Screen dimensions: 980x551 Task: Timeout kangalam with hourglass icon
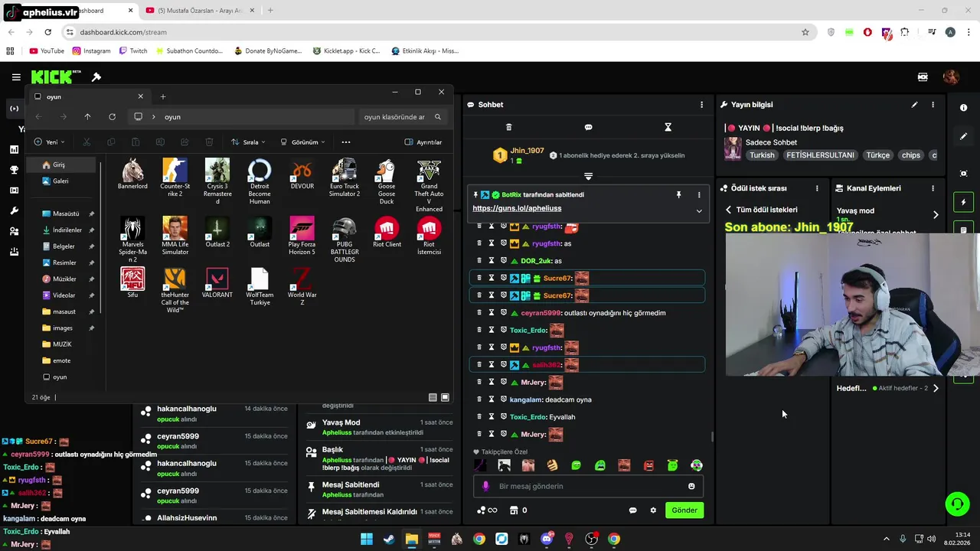(491, 399)
